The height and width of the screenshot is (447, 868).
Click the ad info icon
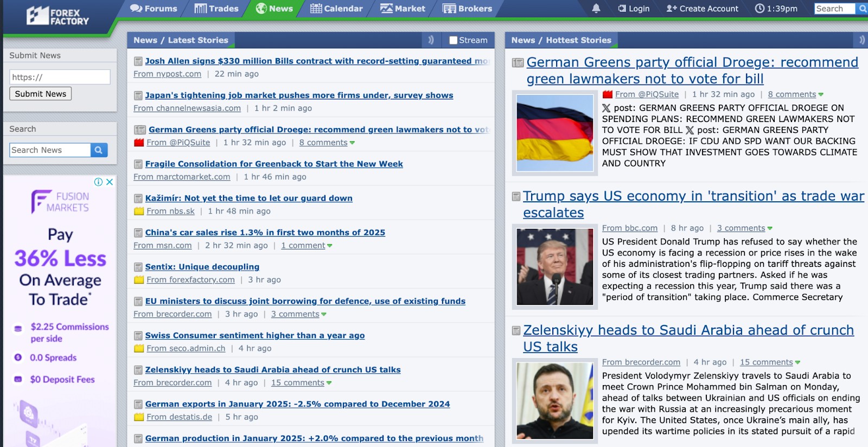(98, 182)
